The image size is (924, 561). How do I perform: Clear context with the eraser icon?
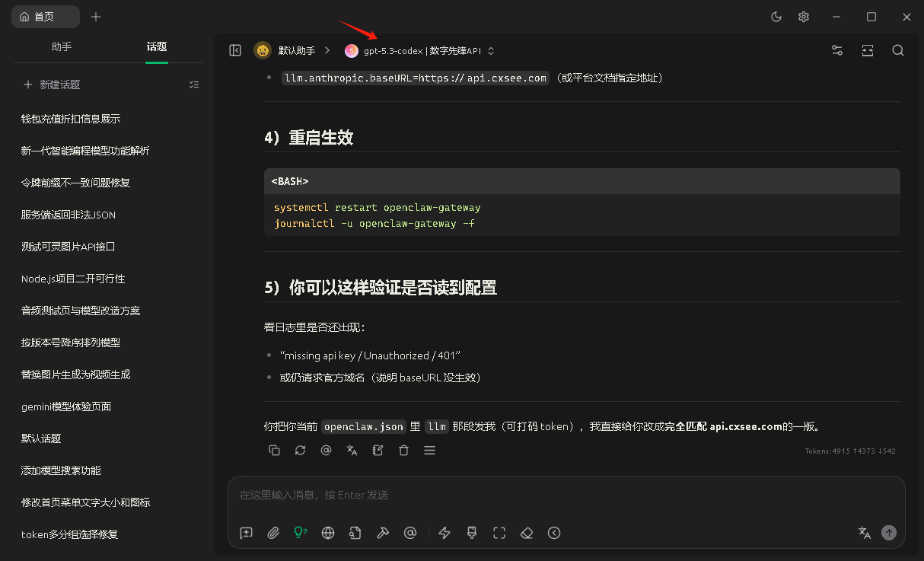tap(527, 533)
